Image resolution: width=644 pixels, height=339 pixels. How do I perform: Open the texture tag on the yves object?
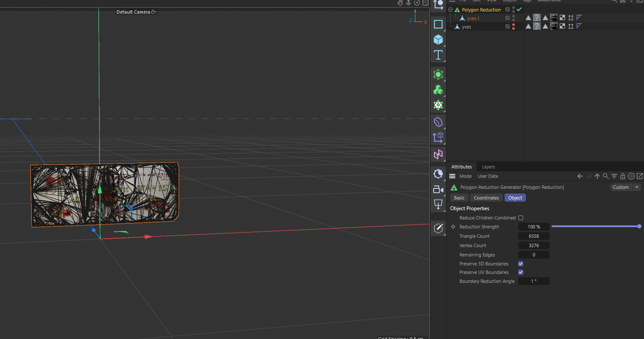554,26
